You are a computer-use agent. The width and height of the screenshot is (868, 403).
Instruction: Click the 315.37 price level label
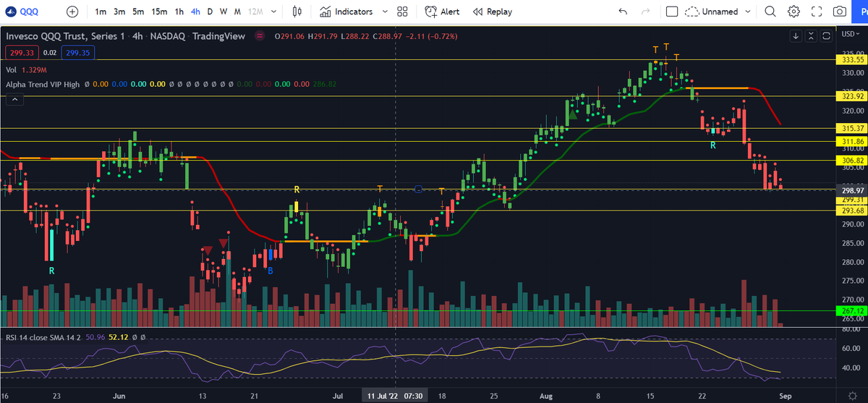click(x=851, y=128)
